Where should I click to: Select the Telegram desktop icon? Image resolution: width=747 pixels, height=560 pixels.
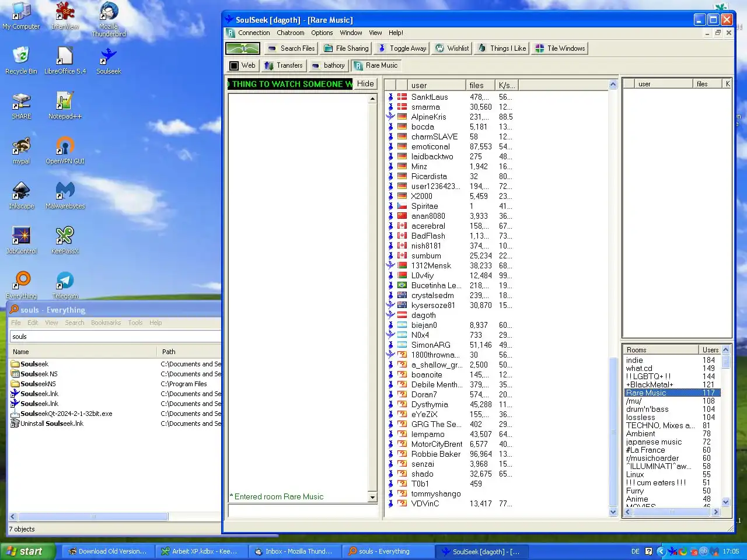tap(65, 285)
